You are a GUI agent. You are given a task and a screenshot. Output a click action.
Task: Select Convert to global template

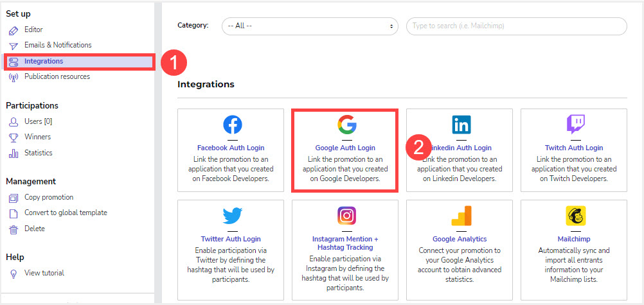66,213
